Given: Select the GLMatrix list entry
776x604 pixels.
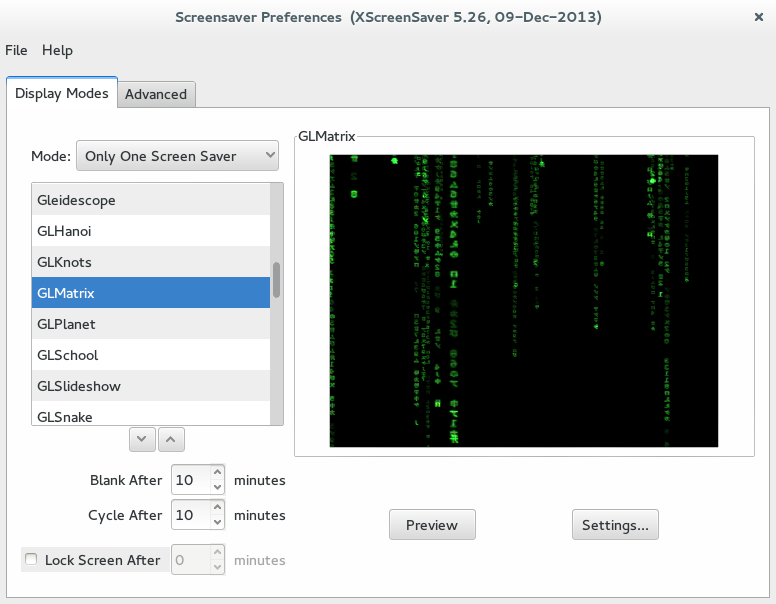Looking at the screenshot, I should (x=151, y=293).
